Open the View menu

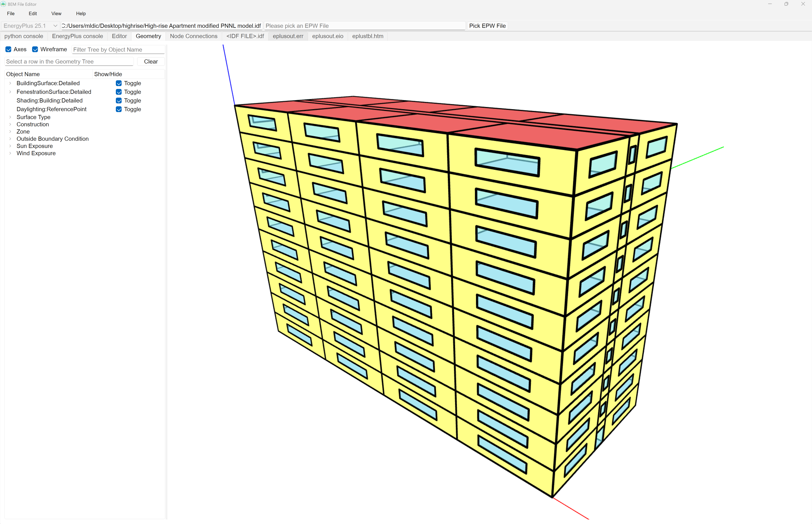click(x=56, y=14)
